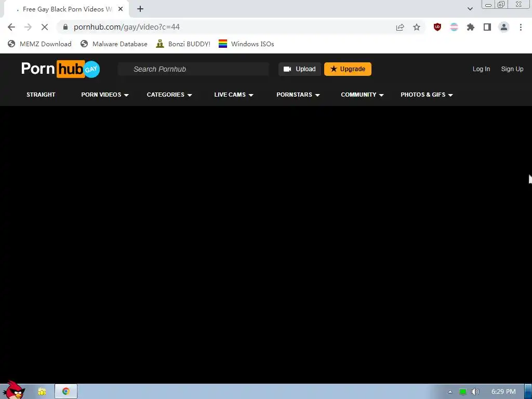Click the Sign Up link
This screenshot has height=399, width=532.
click(x=512, y=69)
